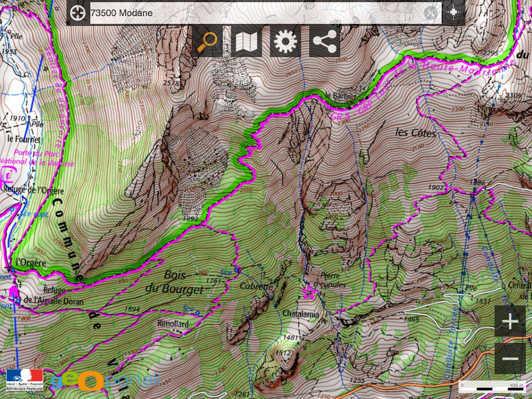Viewport: 532px width, 399px height.
Task: Tap the locate target icon beside search
Action: tap(78, 12)
